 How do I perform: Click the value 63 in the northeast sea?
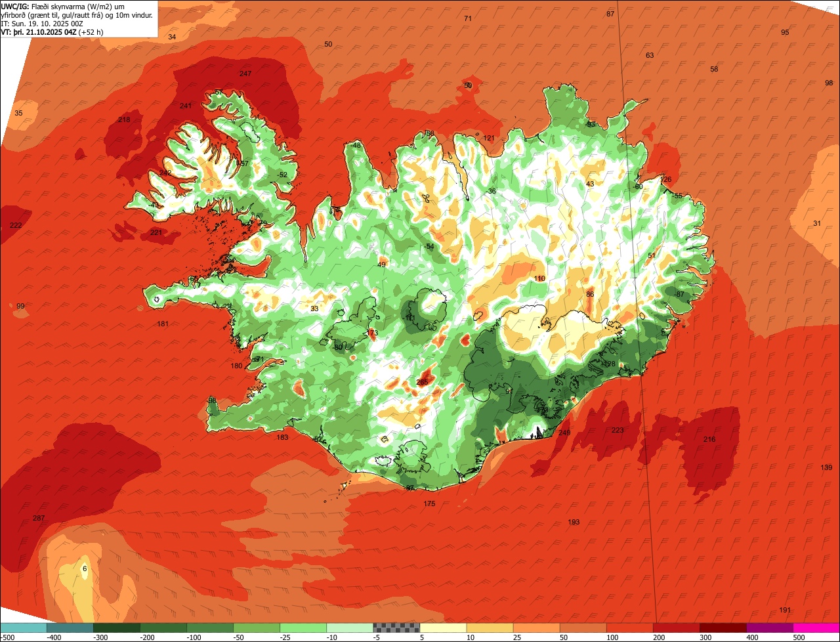650,55
